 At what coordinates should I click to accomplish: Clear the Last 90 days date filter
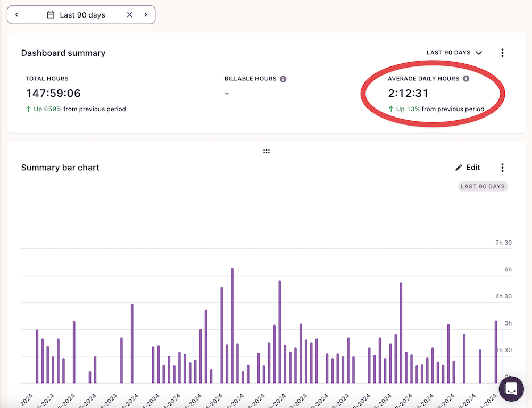pyautogui.click(x=129, y=15)
